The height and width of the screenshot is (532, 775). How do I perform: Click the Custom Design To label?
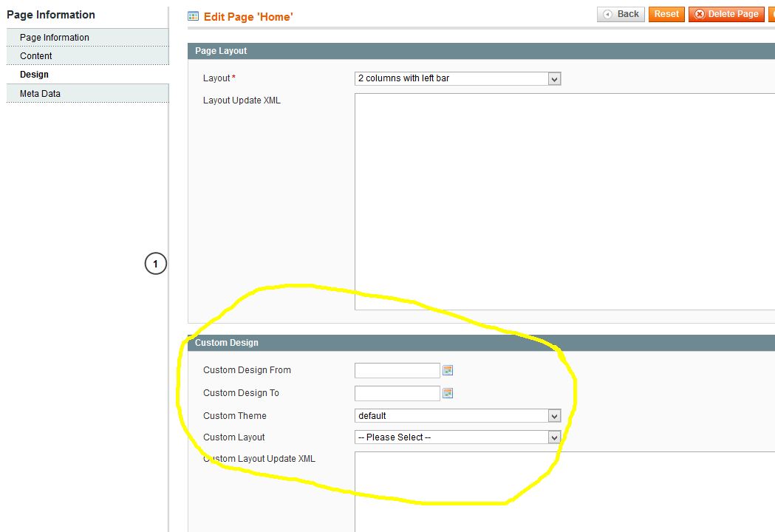tap(241, 393)
